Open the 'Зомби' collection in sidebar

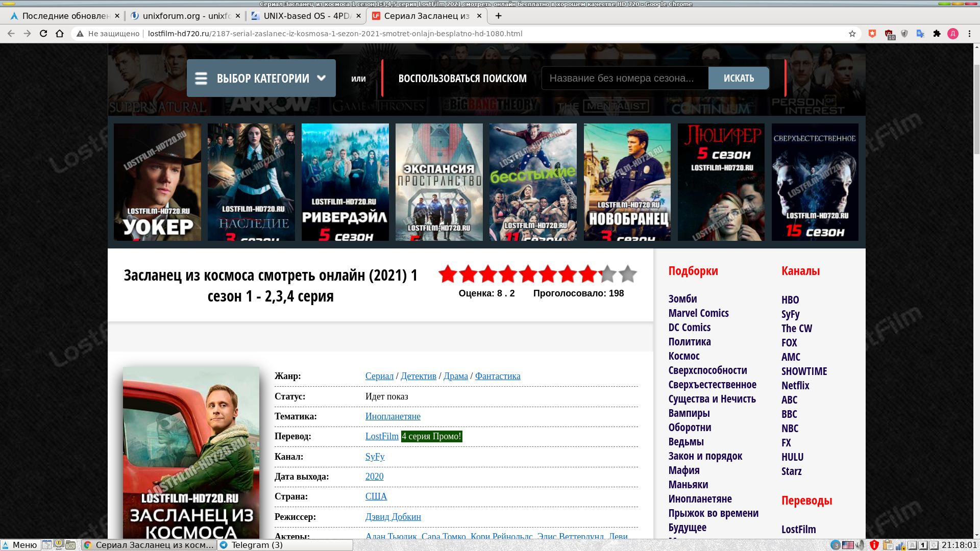click(682, 299)
